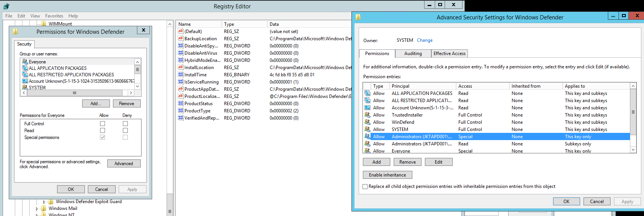Select SYSTEM in group or user names
Viewport: 644px width, 216px height.
[78, 88]
